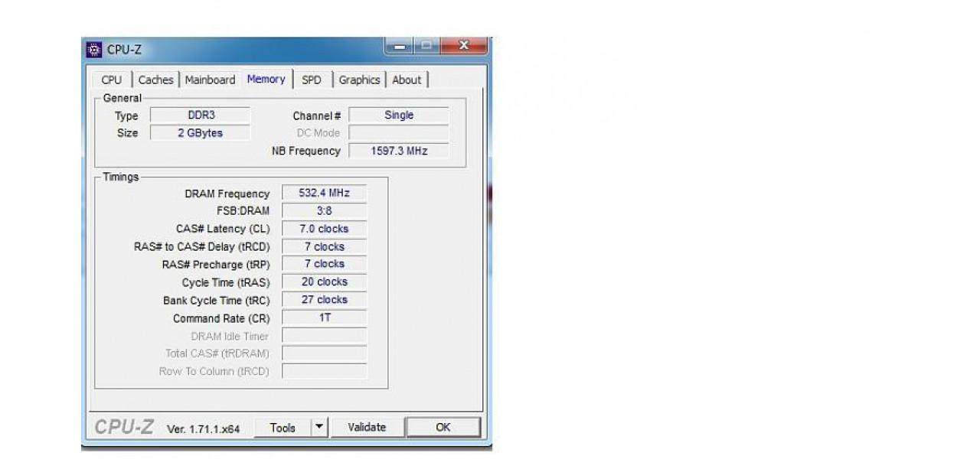Screen dimensions: 980x459
Task: Click the Size field 2 GBytes
Action: coord(201,133)
